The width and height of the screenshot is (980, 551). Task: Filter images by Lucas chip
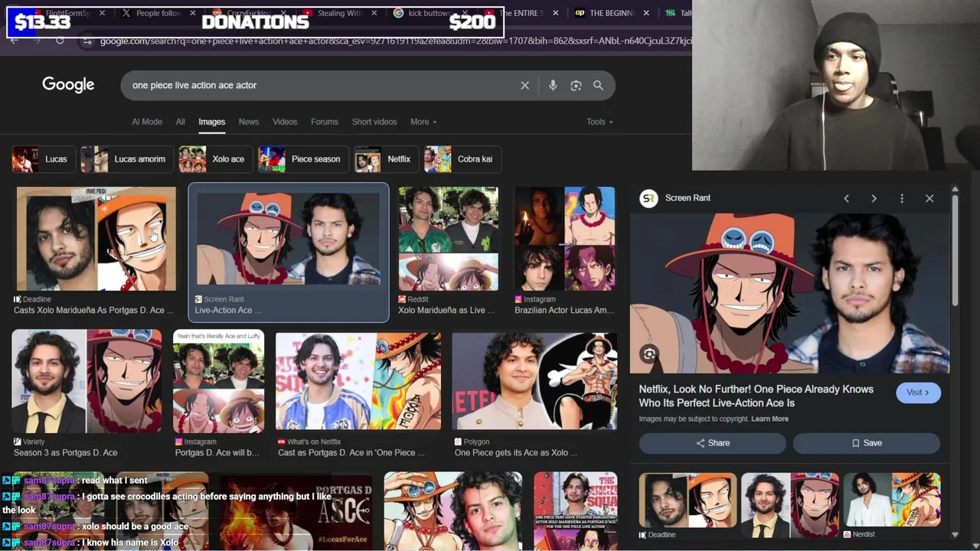pyautogui.click(x=44, y=159)
